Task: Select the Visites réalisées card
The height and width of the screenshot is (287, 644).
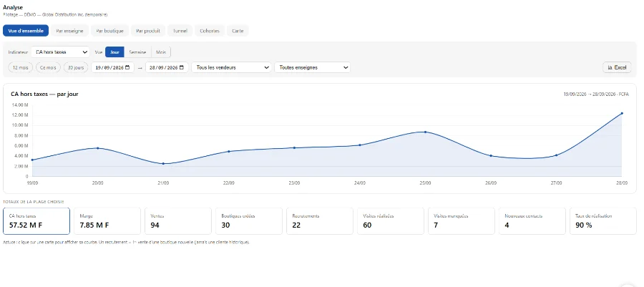Action: (391, 221)
